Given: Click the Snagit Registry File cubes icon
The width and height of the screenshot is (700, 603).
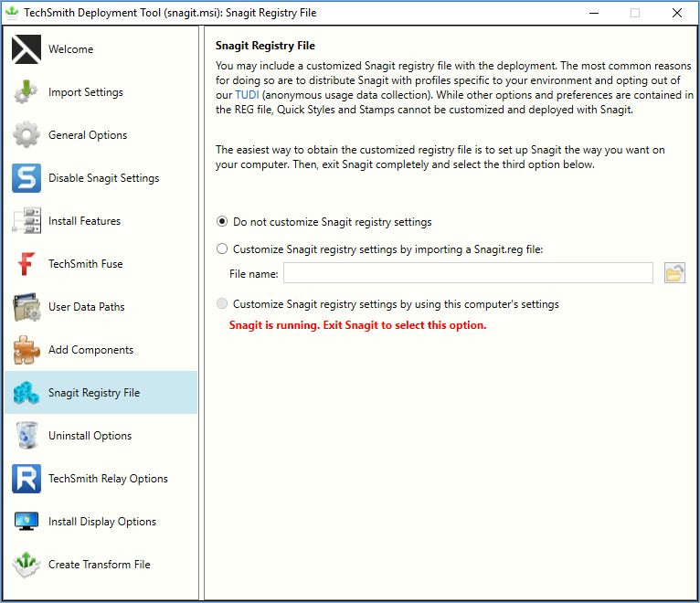Looking at the screenshot, I should [27, 392].
